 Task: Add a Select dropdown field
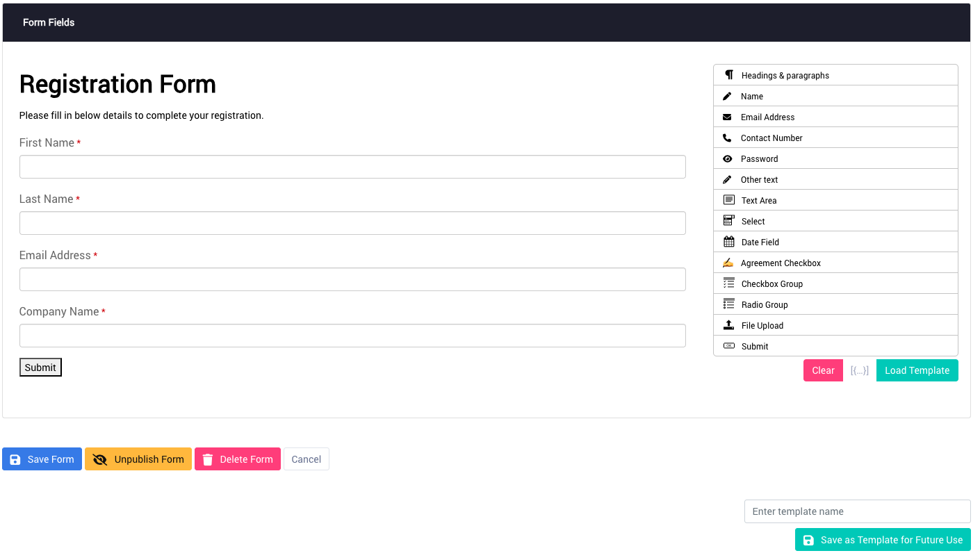(753, 221)
